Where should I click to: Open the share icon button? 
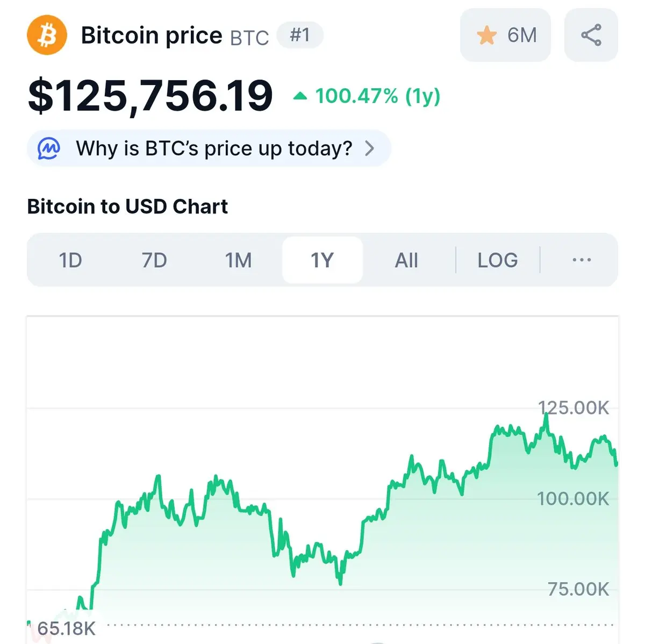591,35
